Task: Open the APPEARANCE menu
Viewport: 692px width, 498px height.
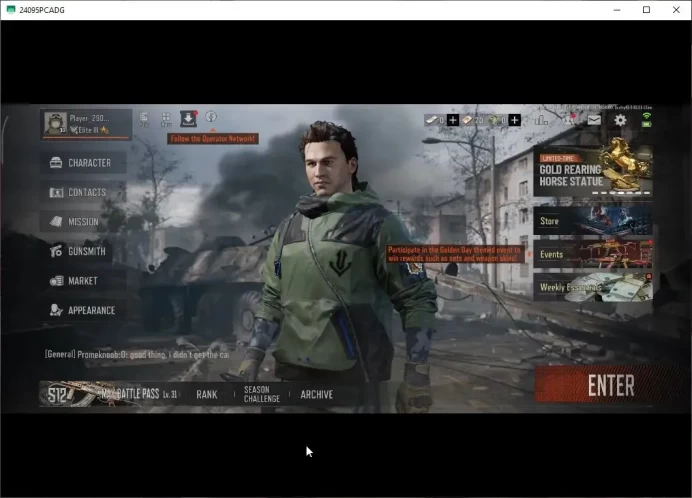Action: [83, 310]
